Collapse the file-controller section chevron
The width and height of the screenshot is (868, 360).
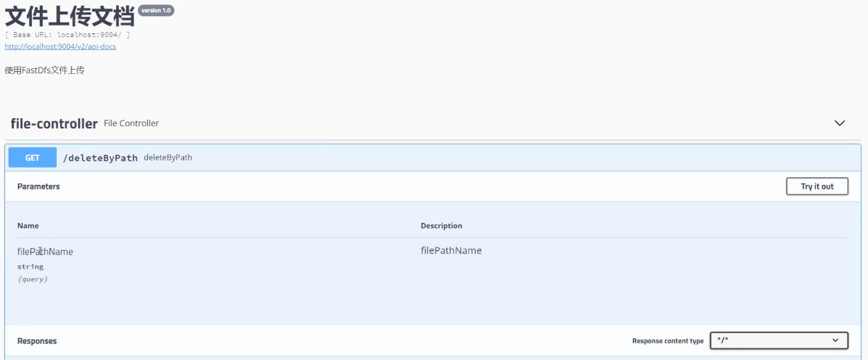(x=840, y=123)
